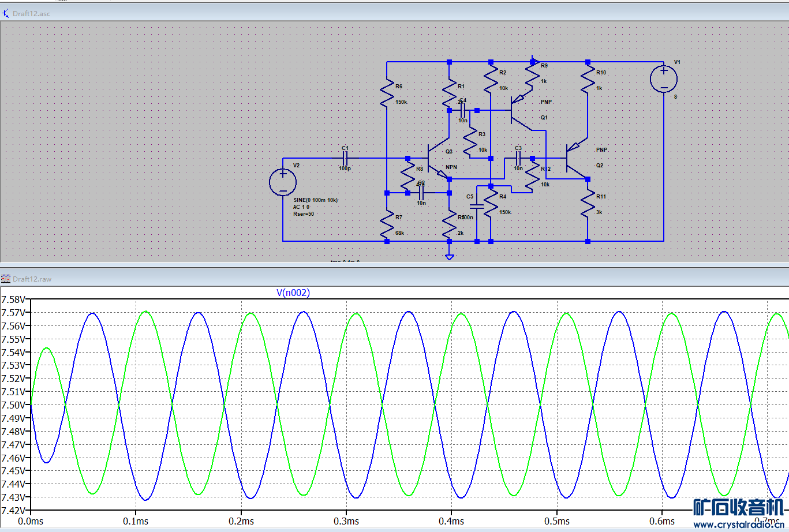Click the V(n002) trace label

click(x=293, y=293)
